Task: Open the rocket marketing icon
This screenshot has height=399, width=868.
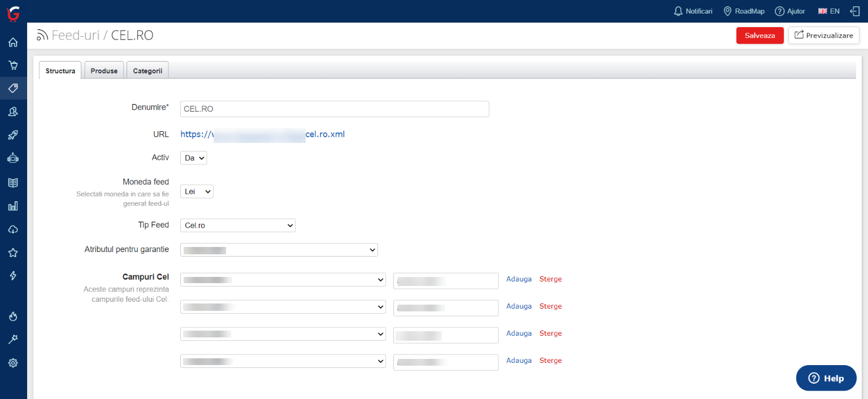Action: point(13,135)
